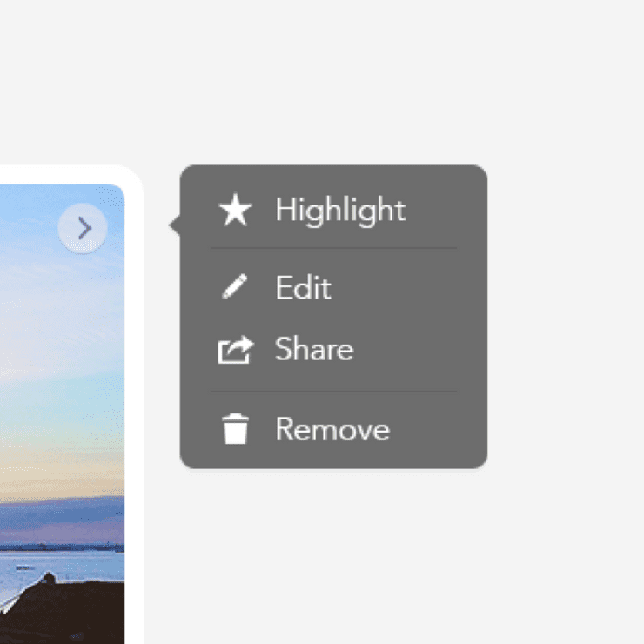The width and height of the screenshot is (644, 644).
Task: Click the Edit text label
Action: click(x=304, y=287)
